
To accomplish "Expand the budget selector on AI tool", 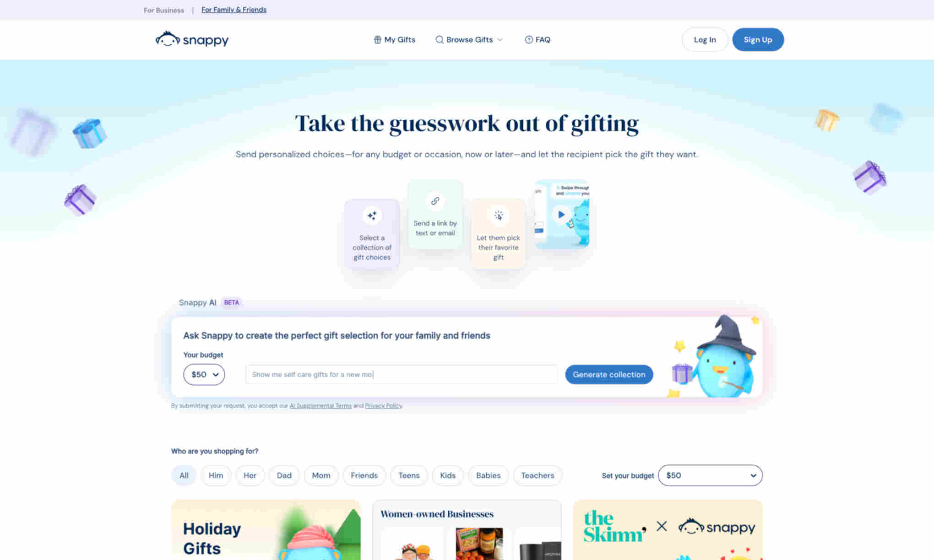I will pos(203,374).
